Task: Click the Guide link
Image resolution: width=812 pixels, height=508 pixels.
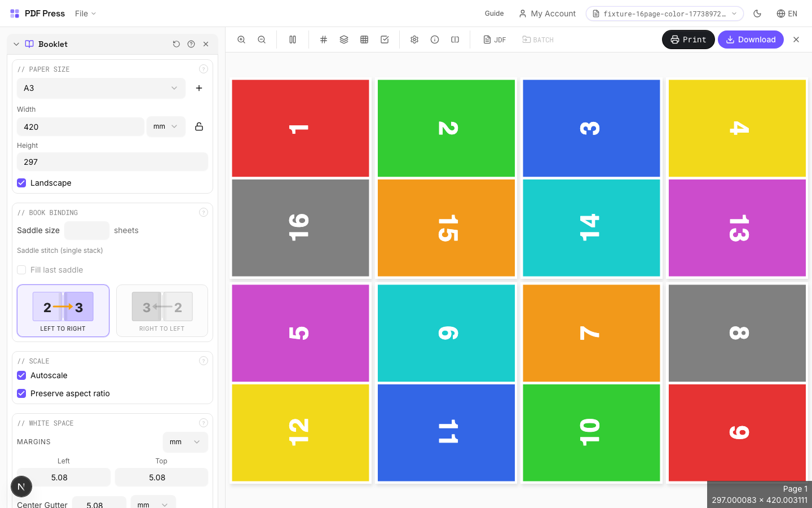Action: 494,14
